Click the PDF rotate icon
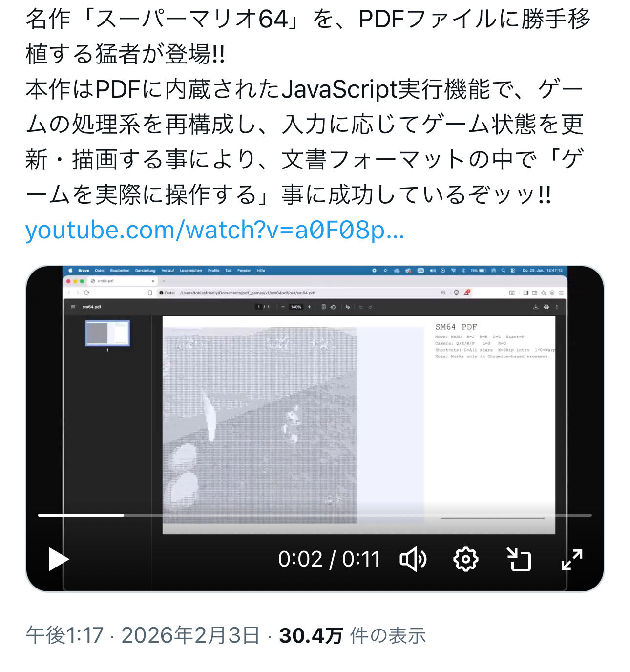 coord(333,307)
